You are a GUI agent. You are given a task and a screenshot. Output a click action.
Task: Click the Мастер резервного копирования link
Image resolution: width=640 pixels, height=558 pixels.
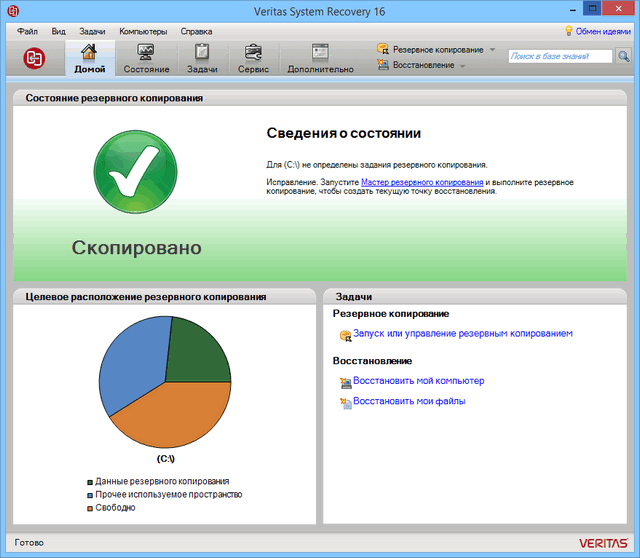click(x=422, y=183)
